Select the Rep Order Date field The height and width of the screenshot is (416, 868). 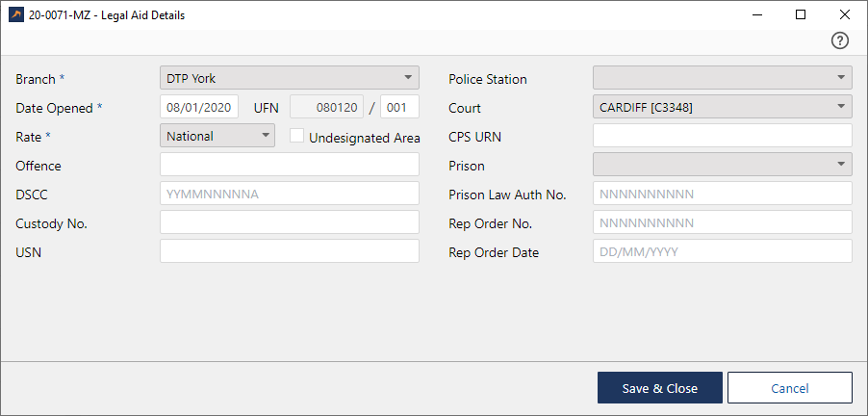pos(722,251)
